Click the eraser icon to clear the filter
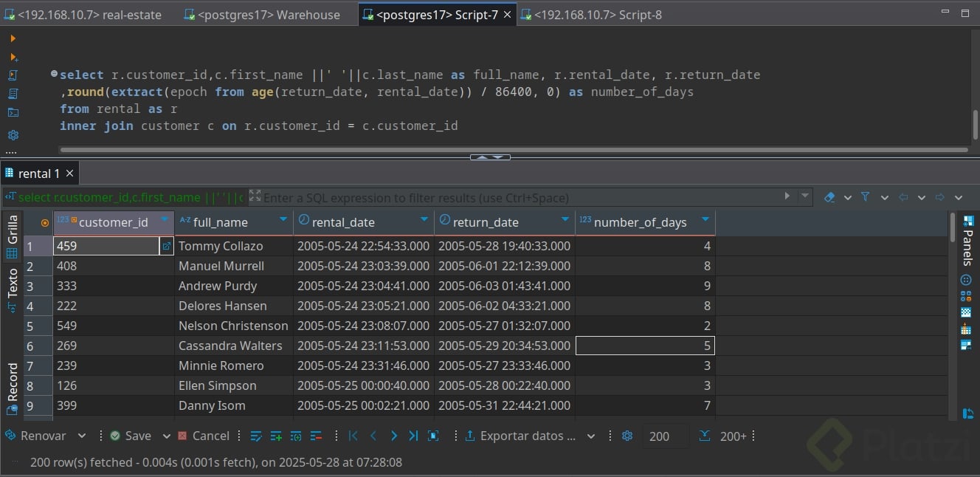 coord(829,197)
